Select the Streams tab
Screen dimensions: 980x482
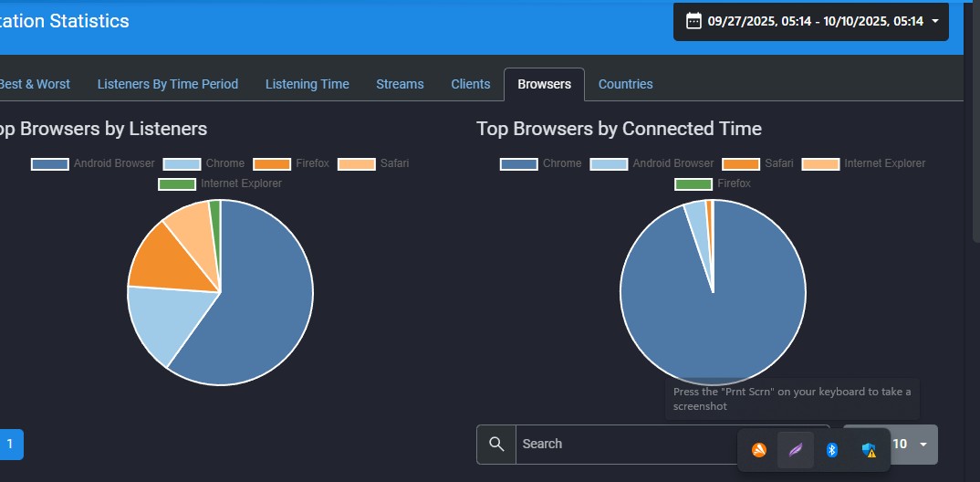400,84
